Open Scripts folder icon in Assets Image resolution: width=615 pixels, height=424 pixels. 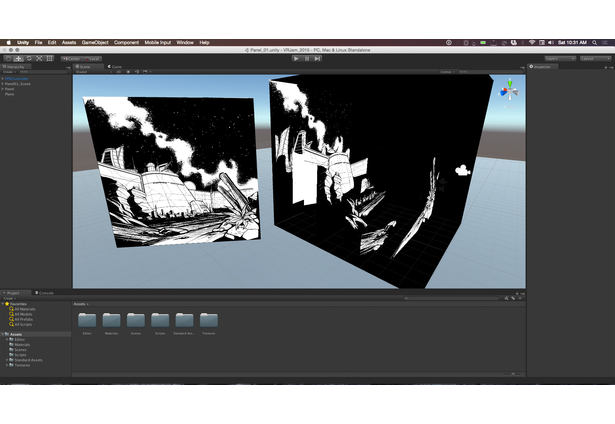click(160, 320)
